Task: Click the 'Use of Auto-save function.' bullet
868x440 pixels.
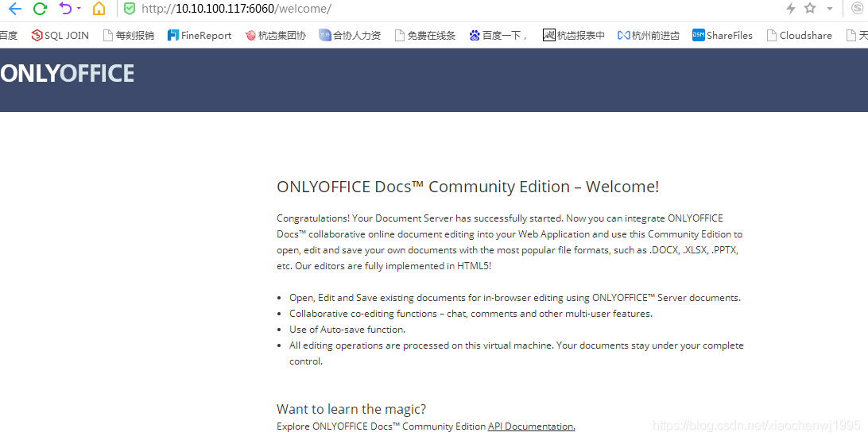Action: point(347,330)
